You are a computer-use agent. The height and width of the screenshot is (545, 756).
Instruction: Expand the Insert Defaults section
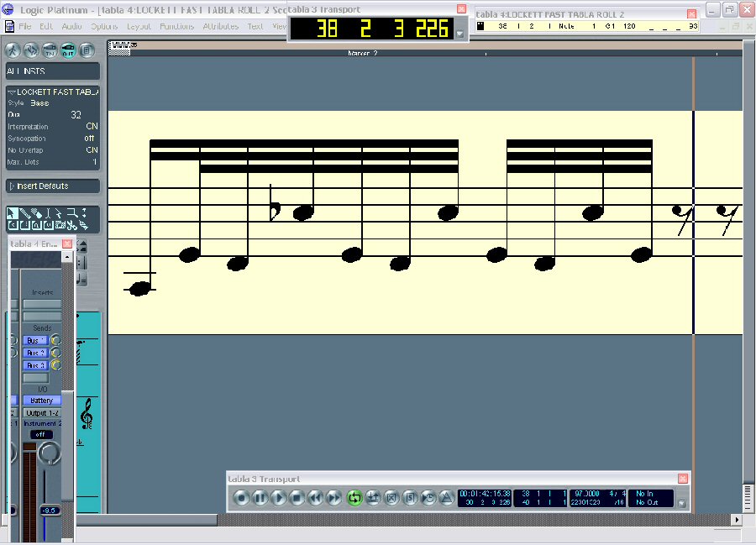pyautogui.click(x=12, y=186)
